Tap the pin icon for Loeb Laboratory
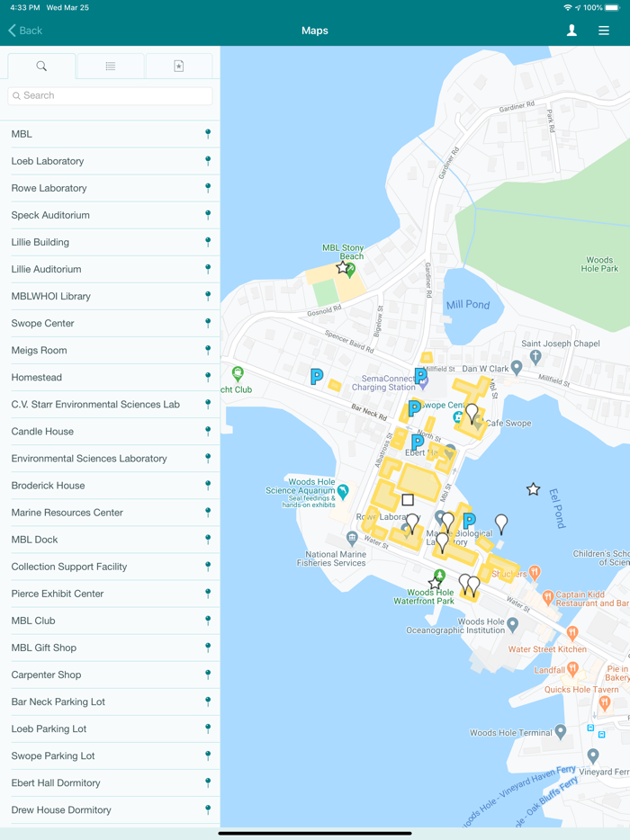 click(x=208, y=161)
